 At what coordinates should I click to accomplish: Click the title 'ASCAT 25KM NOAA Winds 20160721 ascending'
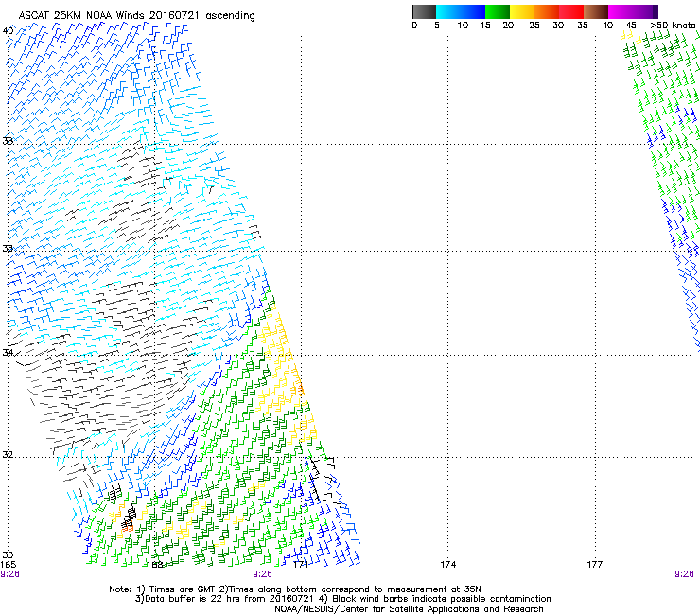[136, 16]
